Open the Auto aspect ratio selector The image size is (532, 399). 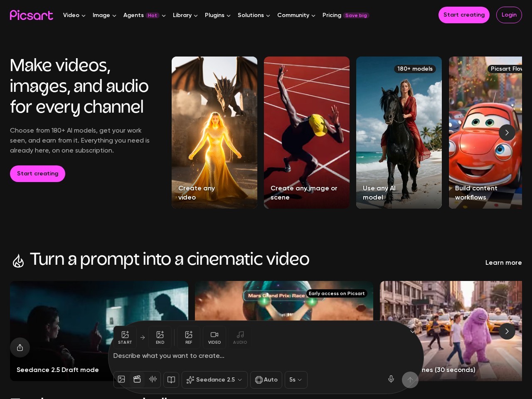[266, 380]
